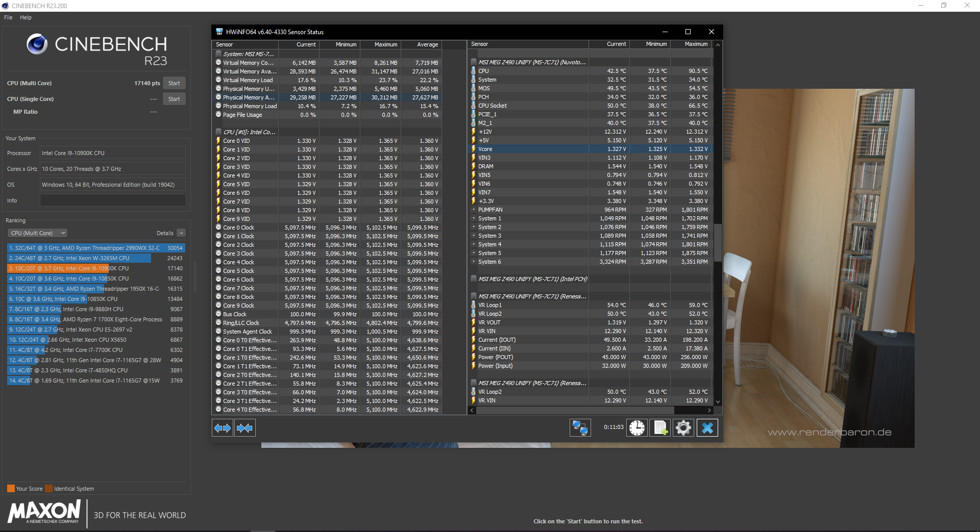
Task: Click the scroll-down arrow in HWiNFO right panel
Action: pyautogui.click(x=718, y=402)
